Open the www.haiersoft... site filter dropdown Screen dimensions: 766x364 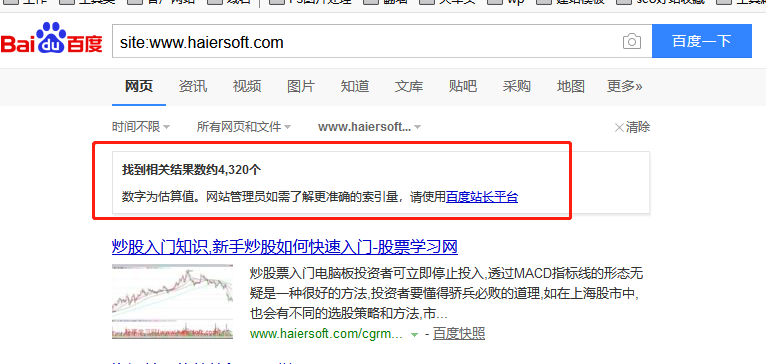369,127
